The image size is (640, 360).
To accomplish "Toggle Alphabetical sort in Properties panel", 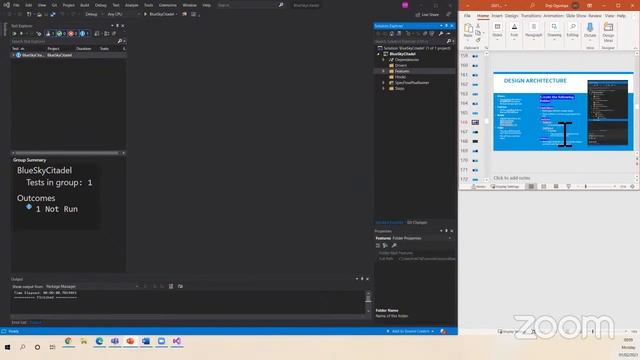I will pyautogui.click(x=385, y=245).
